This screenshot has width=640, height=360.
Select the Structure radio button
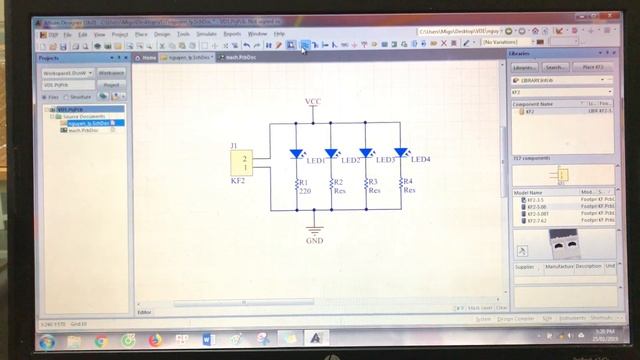click(66, 97)
